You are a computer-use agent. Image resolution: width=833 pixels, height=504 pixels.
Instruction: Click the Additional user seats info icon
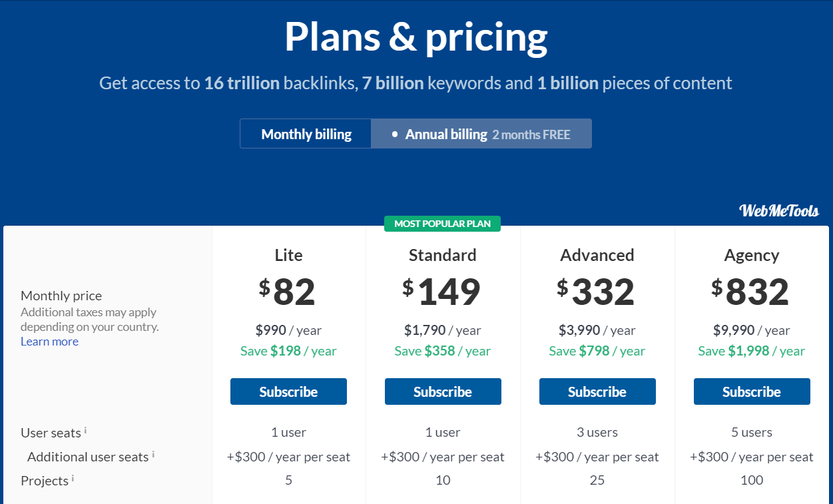(x=153, y=454)
